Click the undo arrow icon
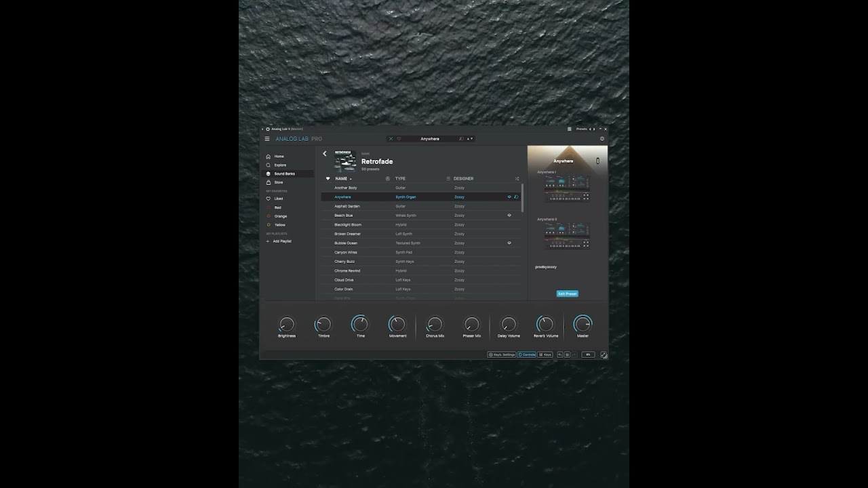The width and height of the screenshot is (868, 488). [x=560, y=354]
